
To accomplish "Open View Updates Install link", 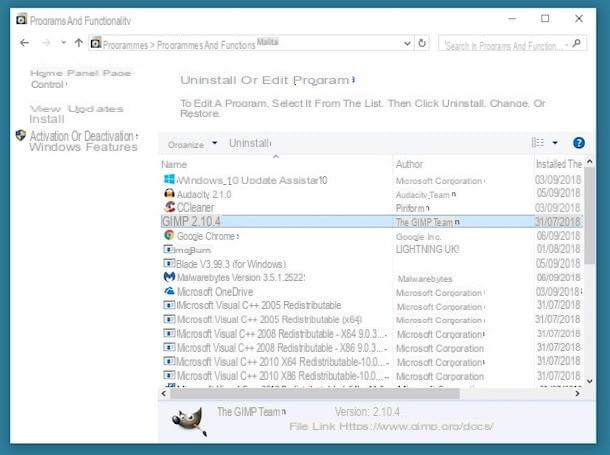I will (76, 114).
